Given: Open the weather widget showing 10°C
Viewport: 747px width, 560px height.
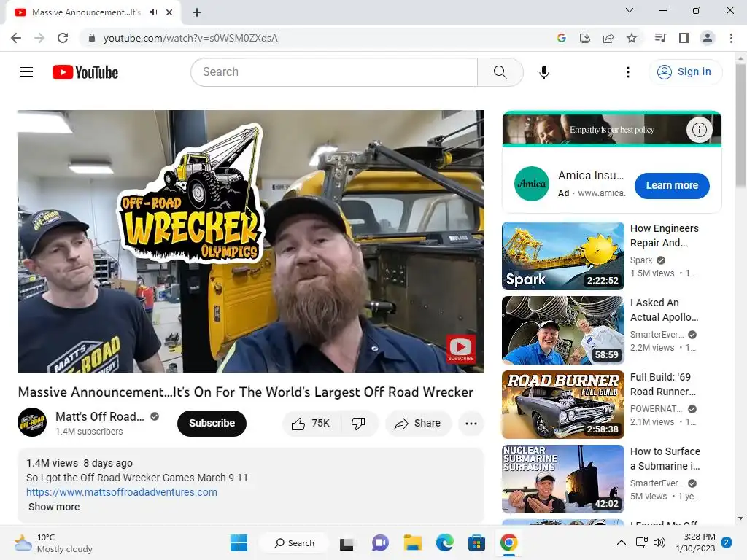Looking at the screenshot, I should (53, 542).
